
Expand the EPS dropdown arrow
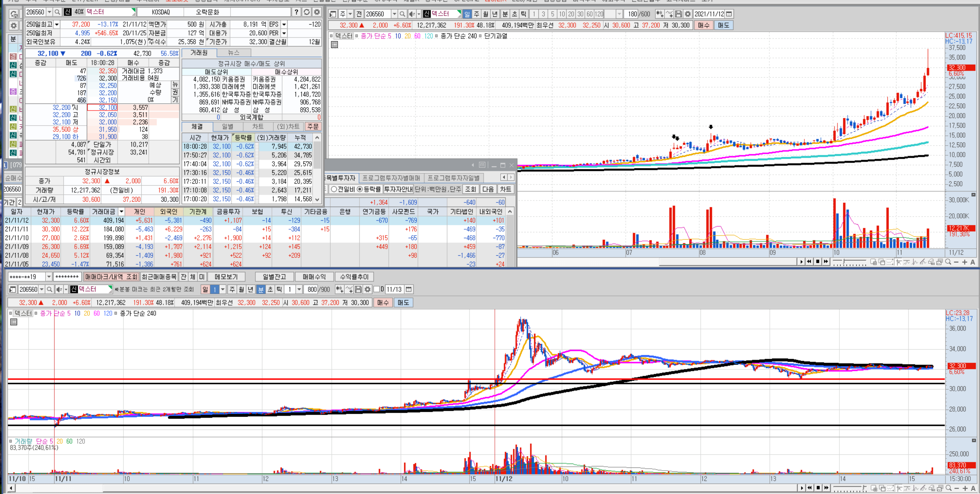click(284, 24)
